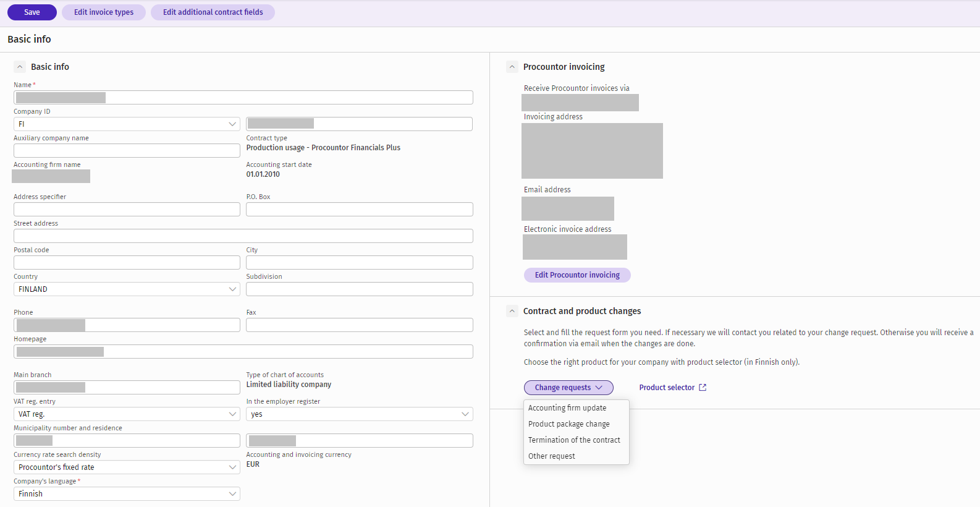Collapse Contract and product changes section
This screenshot has height=507, width=980.
click(512, 311)
